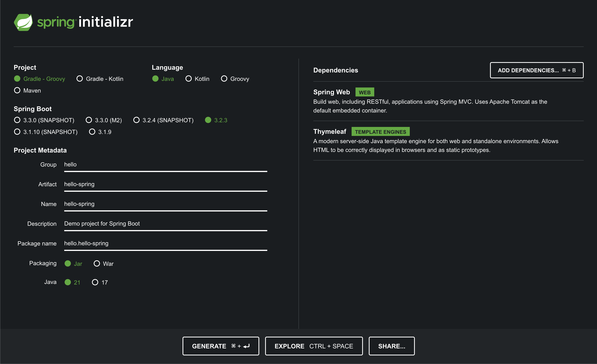This screenshot has height=364, width=597.
Task: Open the Add Dependencies dialog
Action: point(536,70)
